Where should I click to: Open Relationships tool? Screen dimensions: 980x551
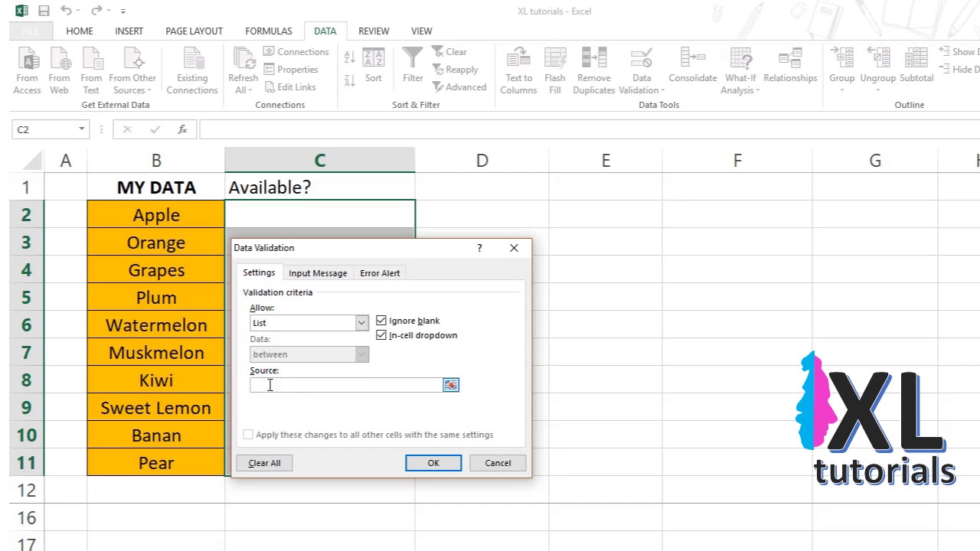pos(790,66)
